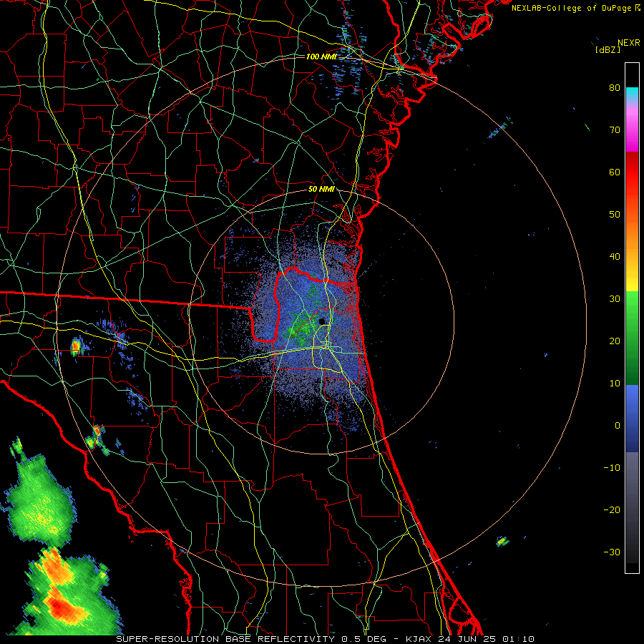Click the black KJAX radar site dot
This screenshot has width=644, height=644.
[x=322, y=321]
